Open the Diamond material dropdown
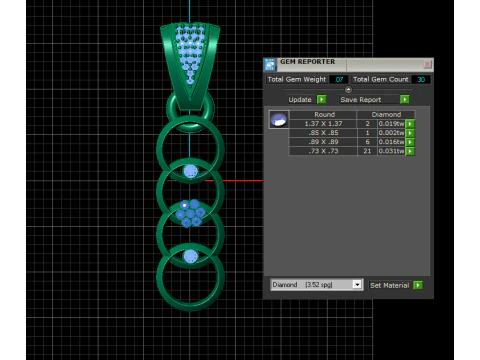The height and width of the screenshot is (360, 480). (316, 285)
